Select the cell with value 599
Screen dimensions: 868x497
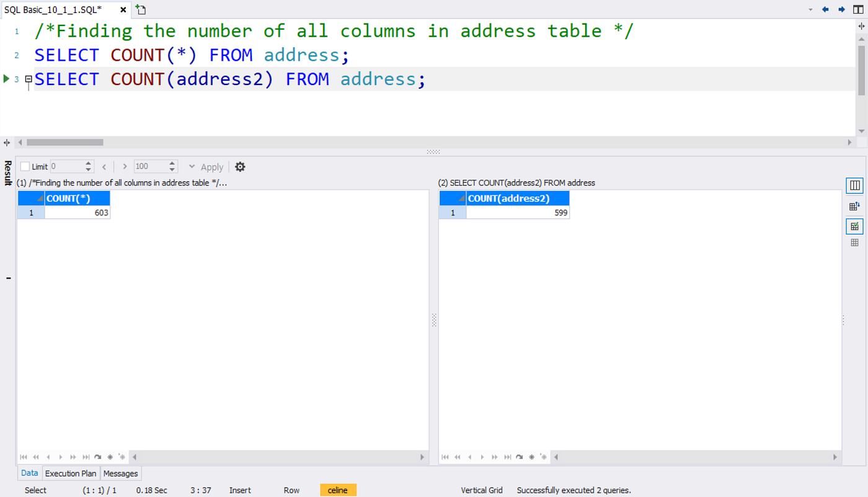tap(518, 212)
